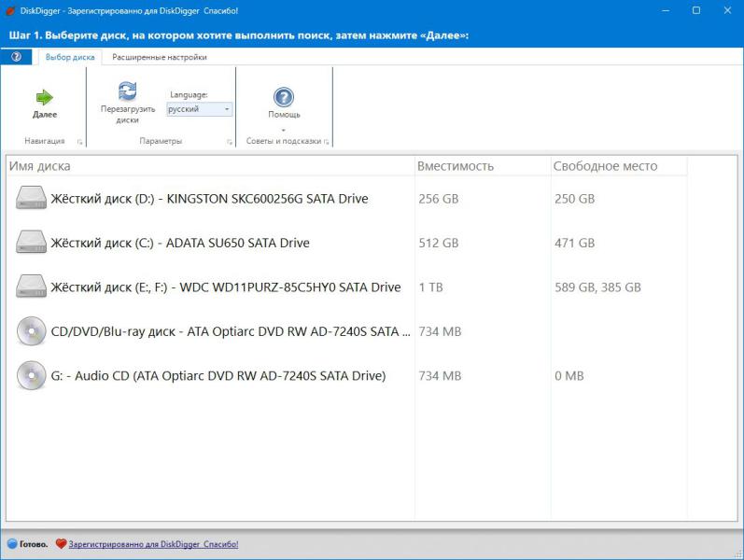Screen dimensions: 744x560
Task: Select the CD/DVD/Blu-ray disc icon
Action: (x=31, y=331)
